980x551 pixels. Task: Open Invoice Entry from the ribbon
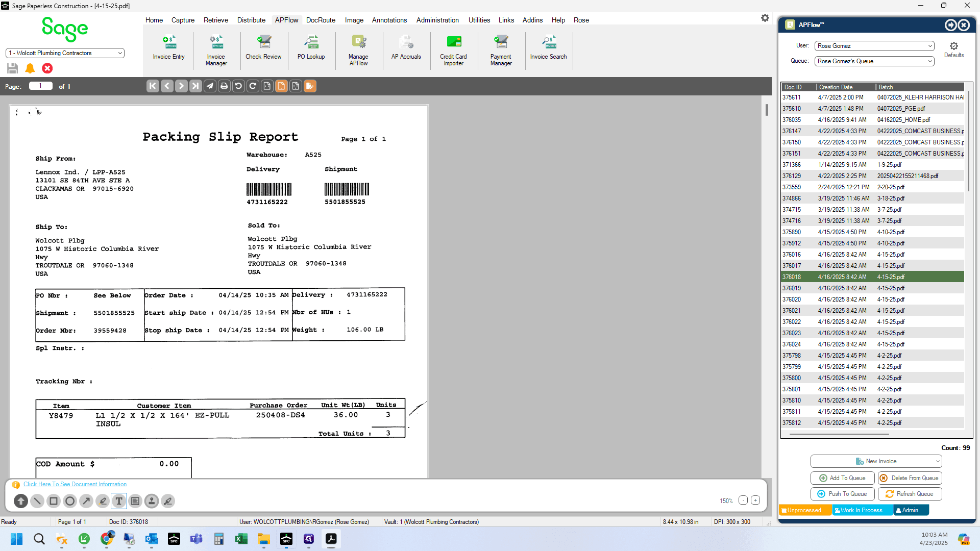click(x=168, y=48)
